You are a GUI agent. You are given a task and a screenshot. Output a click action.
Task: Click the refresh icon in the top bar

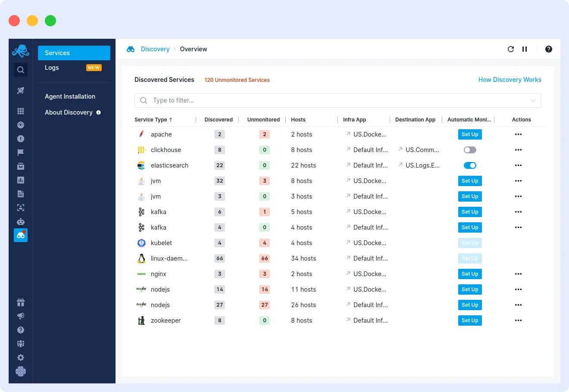511,49
